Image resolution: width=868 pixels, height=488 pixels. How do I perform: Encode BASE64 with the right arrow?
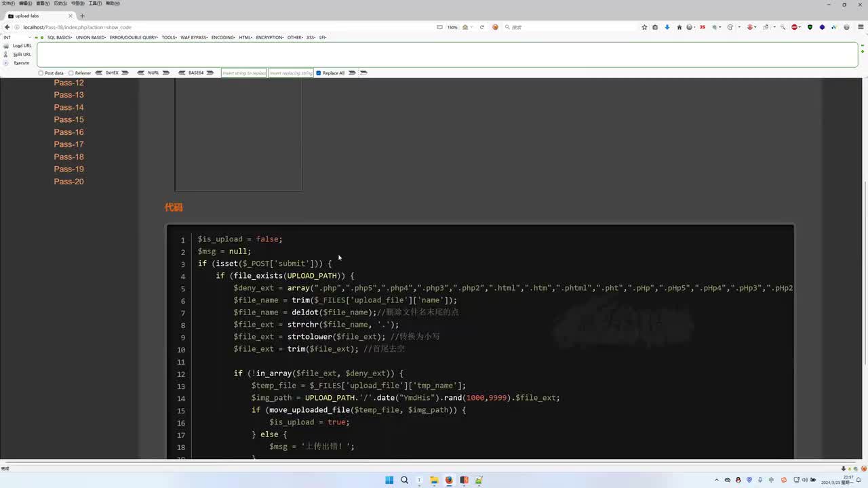[210, 73]
